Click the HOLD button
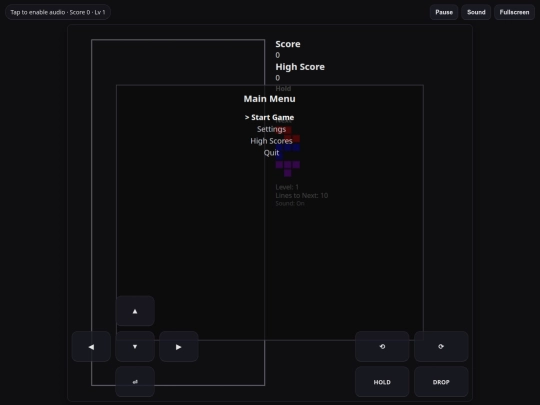Viewport: 540px width, 405px height. click(382, 382)
